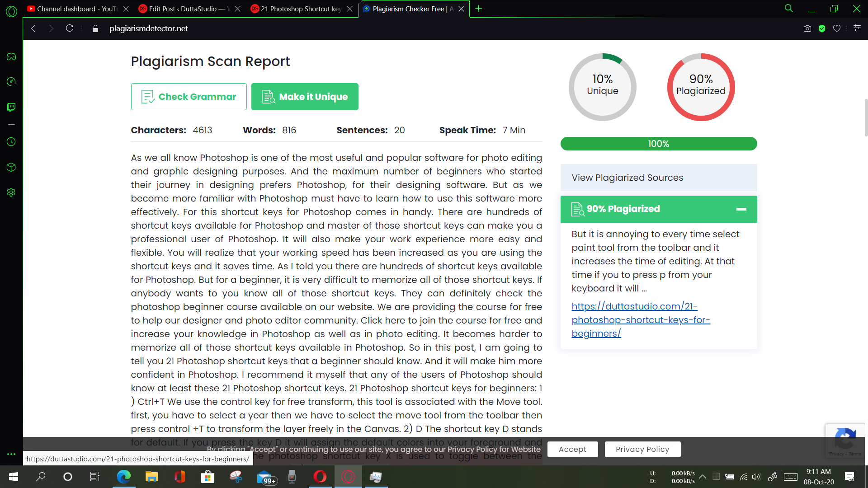Show hidden system tray icons chevron
The image size is (868, 488).
point(703,477)
